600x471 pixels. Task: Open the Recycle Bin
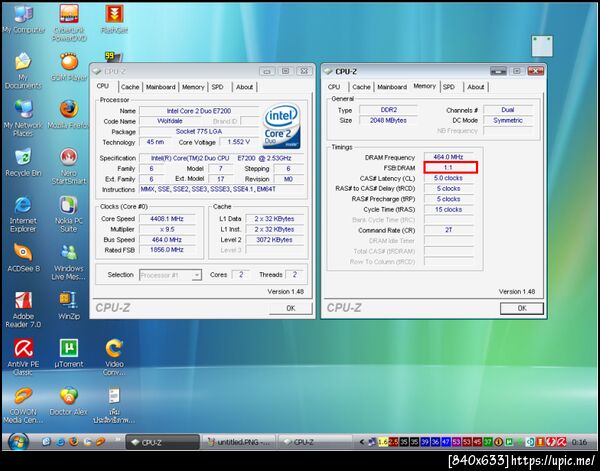pyautogui.click(x=23, y=162)
